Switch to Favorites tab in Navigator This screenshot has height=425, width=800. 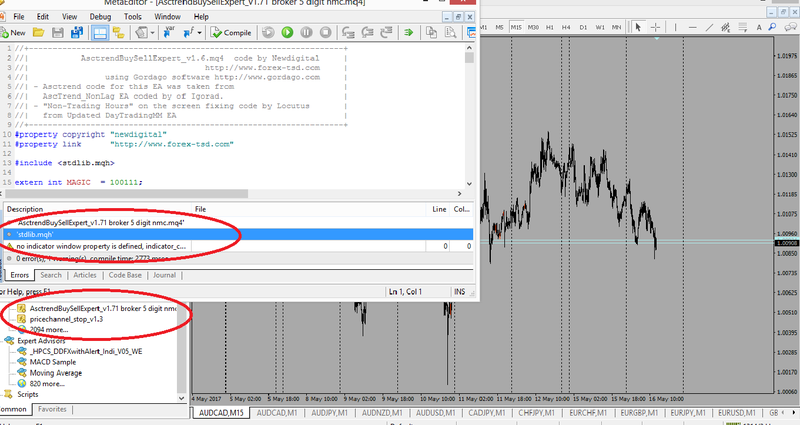(52, 409)
